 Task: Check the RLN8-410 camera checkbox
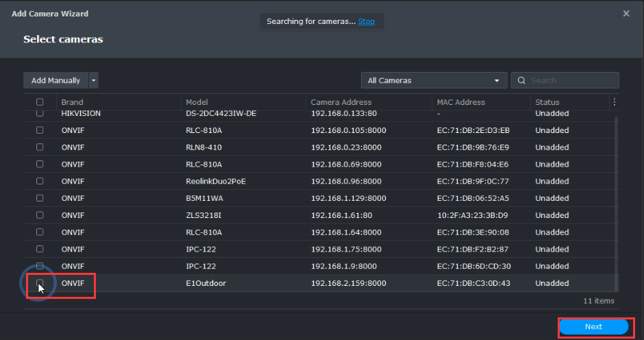coord(40,147)
